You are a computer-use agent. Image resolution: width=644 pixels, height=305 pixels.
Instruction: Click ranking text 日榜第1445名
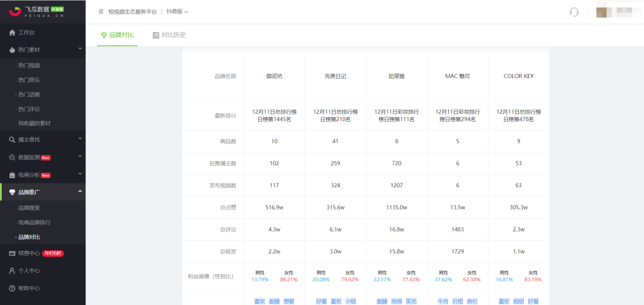(274, 120)
